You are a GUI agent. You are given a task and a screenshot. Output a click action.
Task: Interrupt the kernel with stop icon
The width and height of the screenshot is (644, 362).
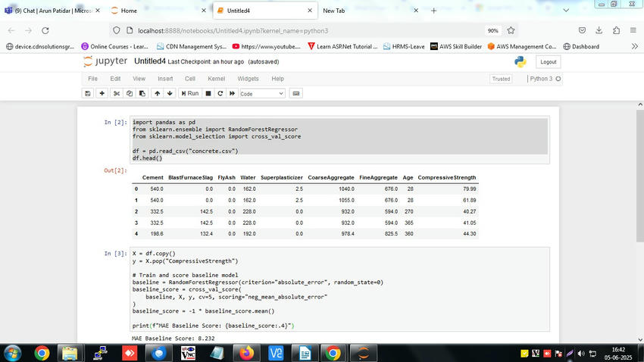208,94
